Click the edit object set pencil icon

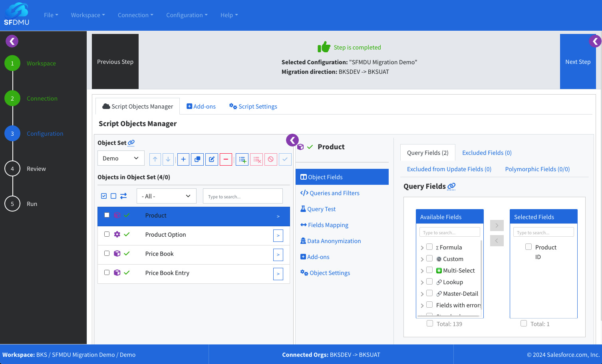point(212,159)
